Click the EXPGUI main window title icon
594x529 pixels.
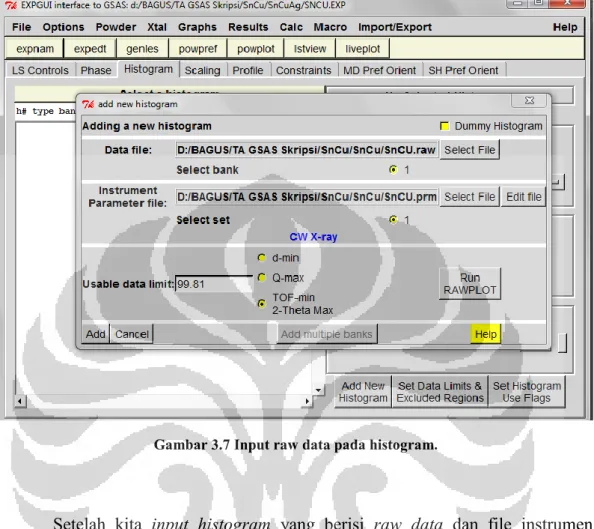(x=11, y=5)
